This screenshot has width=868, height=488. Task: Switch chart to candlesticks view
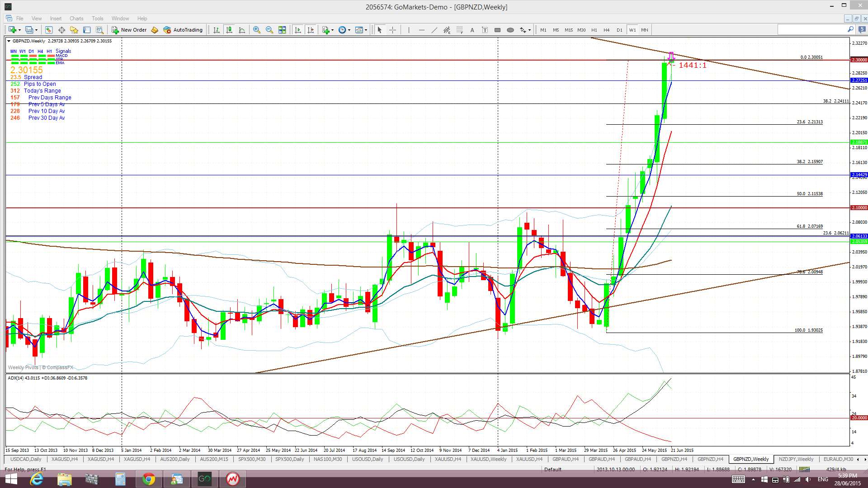coord(229,30)
